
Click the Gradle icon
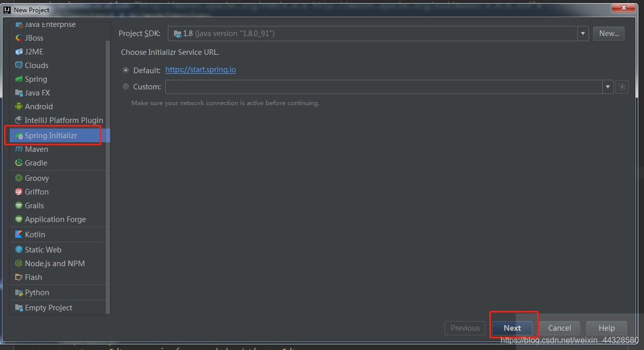coord(19,163)
